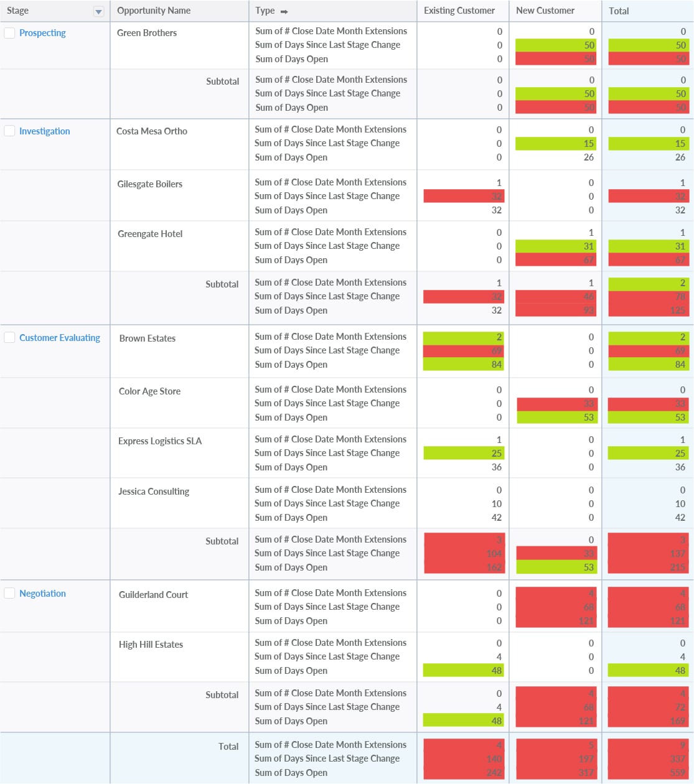
Task: Click green 15 cell in New Customer column
Action: tap(556, 144)
